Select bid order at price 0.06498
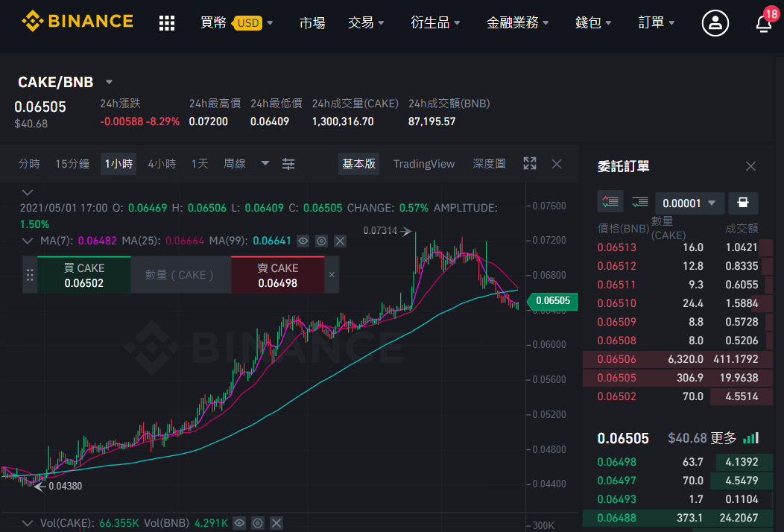 click(677, 462)
